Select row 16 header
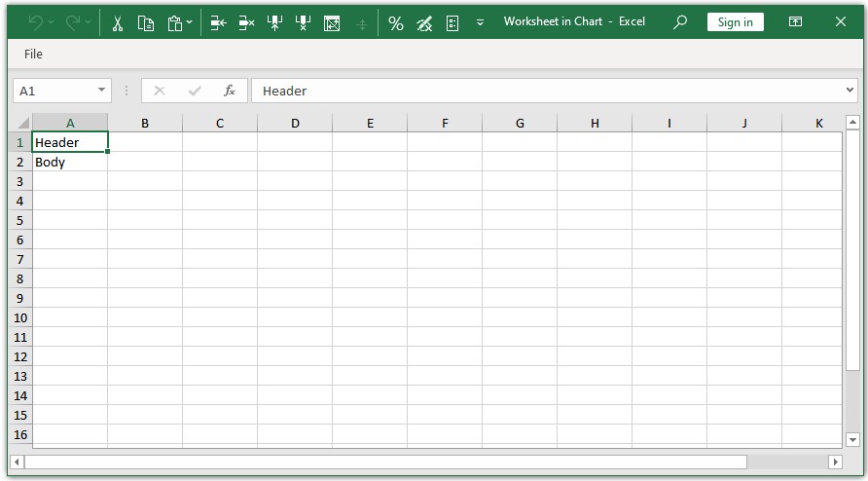 20,435
